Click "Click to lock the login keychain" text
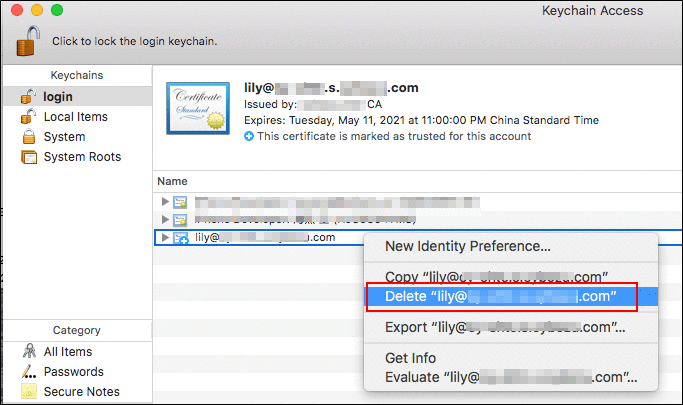Screen dimensions: 683x405 [135, 41]
